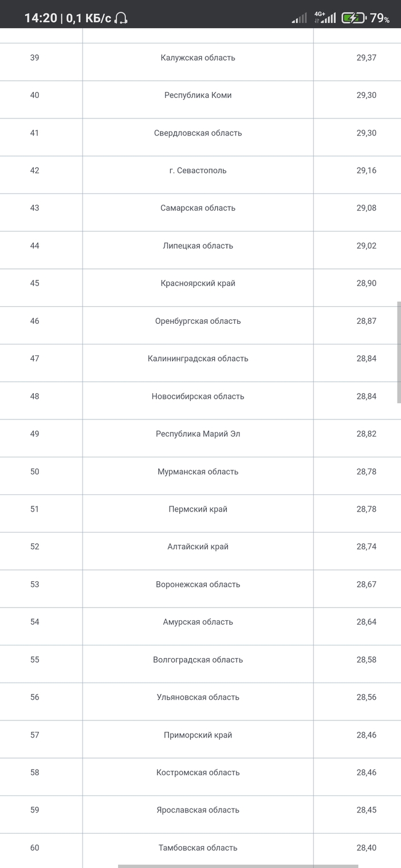Select the Калужская область row name
The height and width of the screenshot is (868, 401).
[198, 58]
